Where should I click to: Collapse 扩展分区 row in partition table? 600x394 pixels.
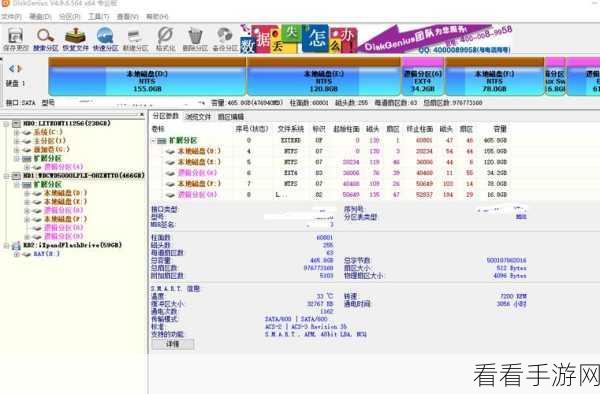point(153,141)
